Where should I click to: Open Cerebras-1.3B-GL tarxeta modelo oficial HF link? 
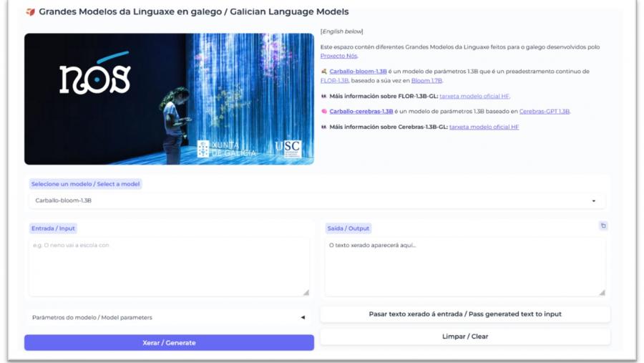[x=484, y=127]
